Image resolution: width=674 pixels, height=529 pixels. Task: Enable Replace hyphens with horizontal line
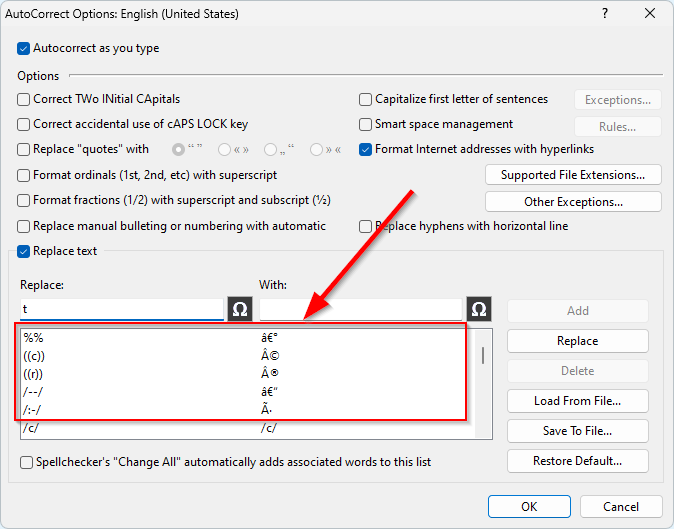click(x=366, y=226)
